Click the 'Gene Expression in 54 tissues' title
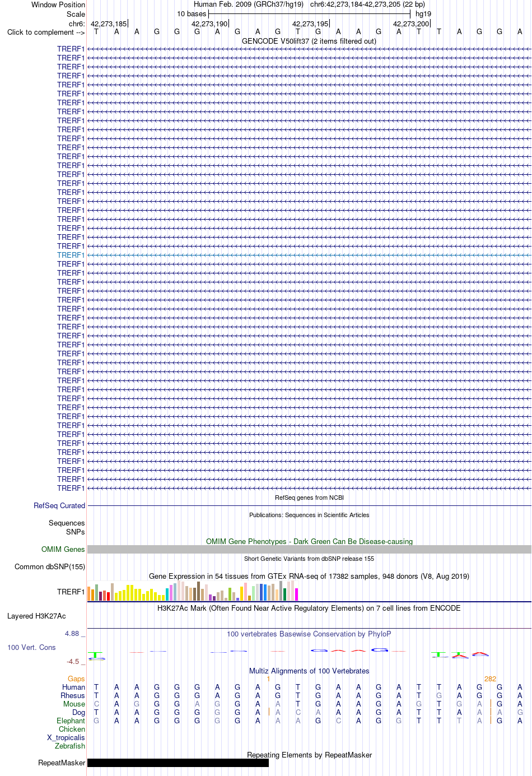Screen dimensions: 532x776 [309, 576]
